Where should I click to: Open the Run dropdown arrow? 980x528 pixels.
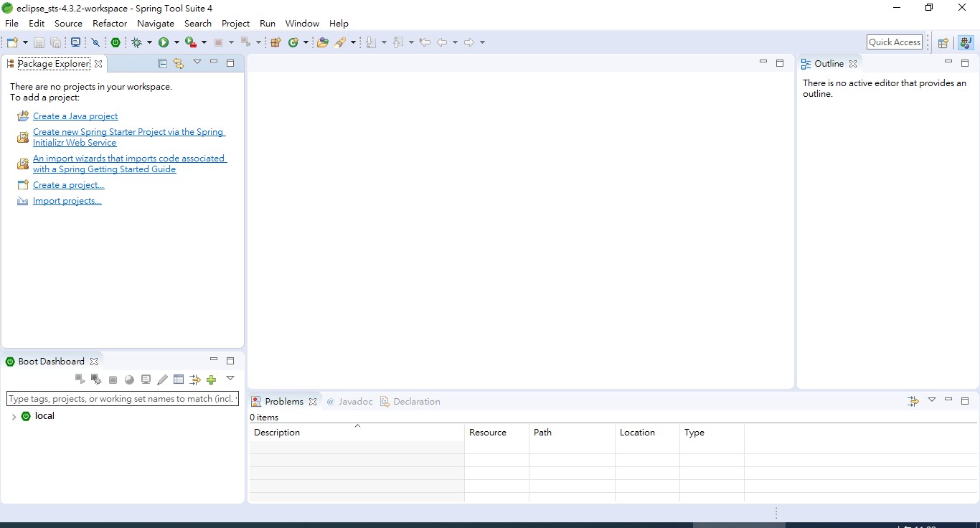point(176,42)
